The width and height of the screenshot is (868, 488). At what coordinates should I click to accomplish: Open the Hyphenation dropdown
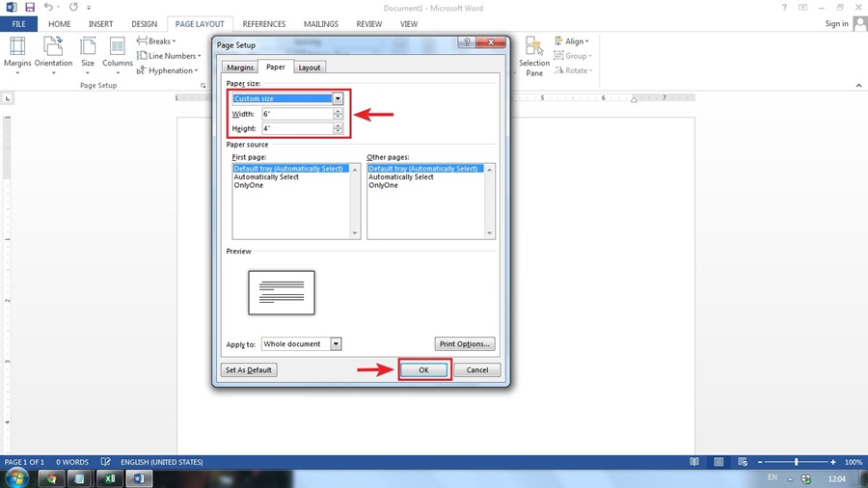point(167,70)
